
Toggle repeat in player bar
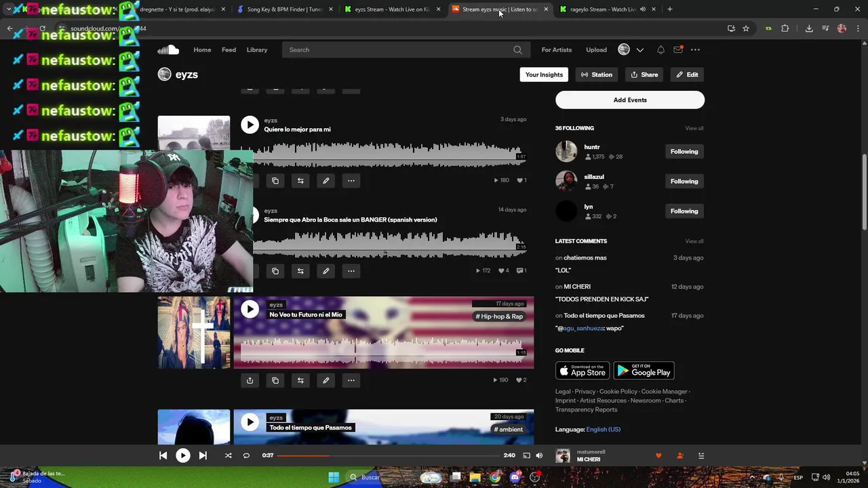pyautogui.click(x=246, y=455)
